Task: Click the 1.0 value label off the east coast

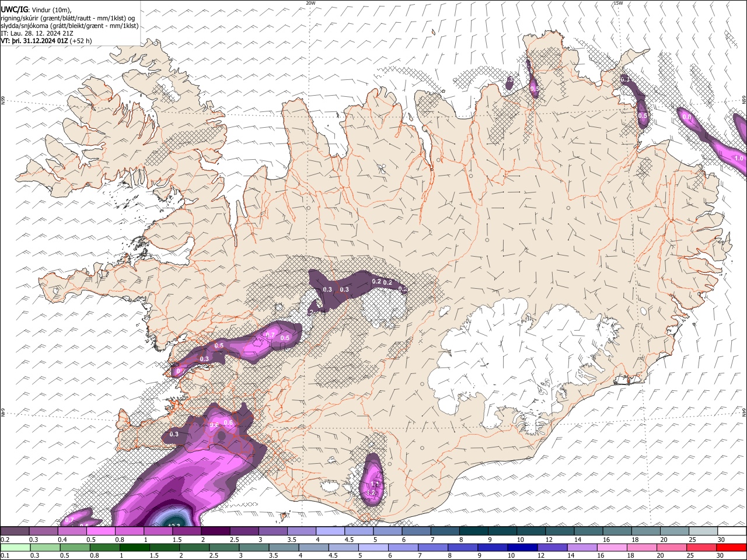Action: pos(739,158)
